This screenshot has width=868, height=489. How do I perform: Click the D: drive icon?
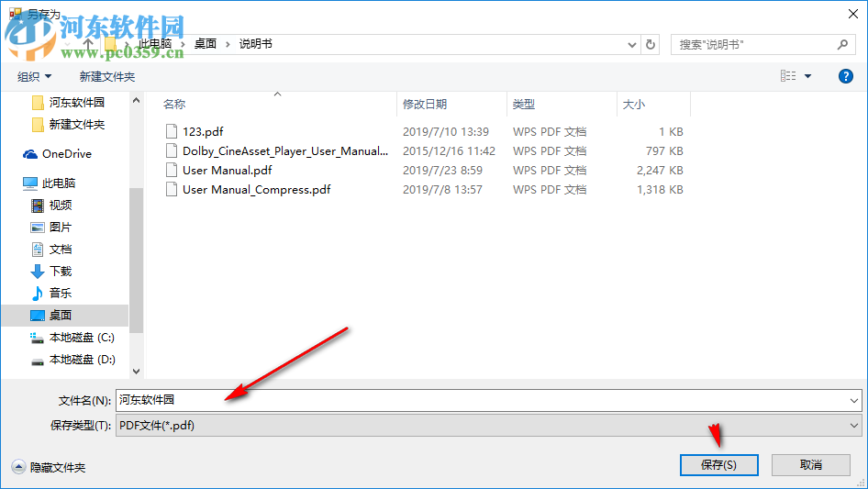click(37, 361)
